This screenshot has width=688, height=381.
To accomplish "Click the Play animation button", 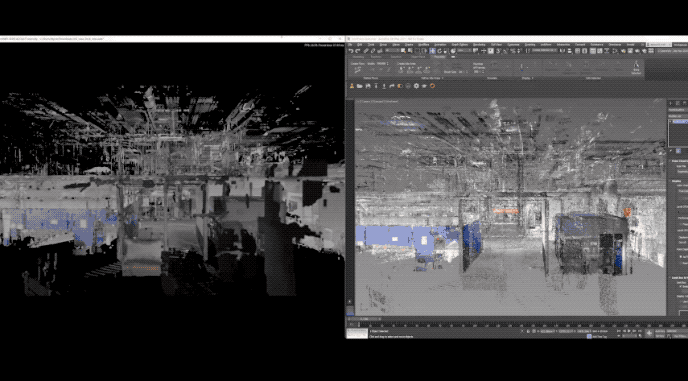I will (x=629, y=331).
